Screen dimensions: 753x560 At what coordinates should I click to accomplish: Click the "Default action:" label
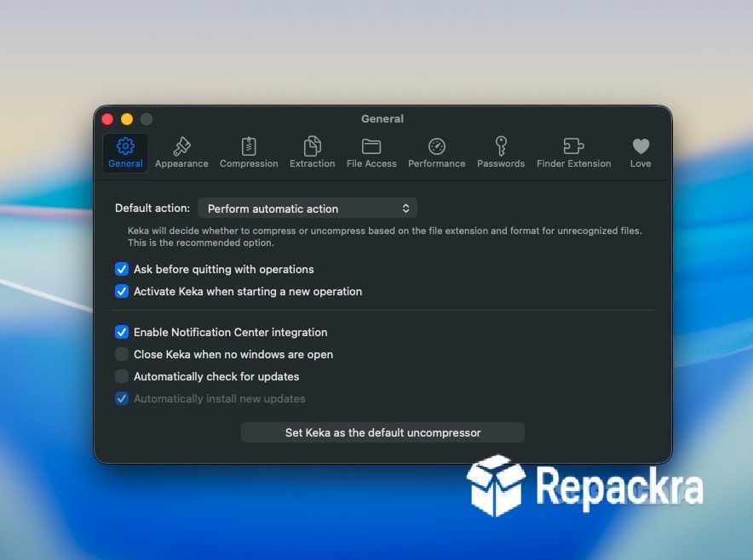click(x=152, y=209)
